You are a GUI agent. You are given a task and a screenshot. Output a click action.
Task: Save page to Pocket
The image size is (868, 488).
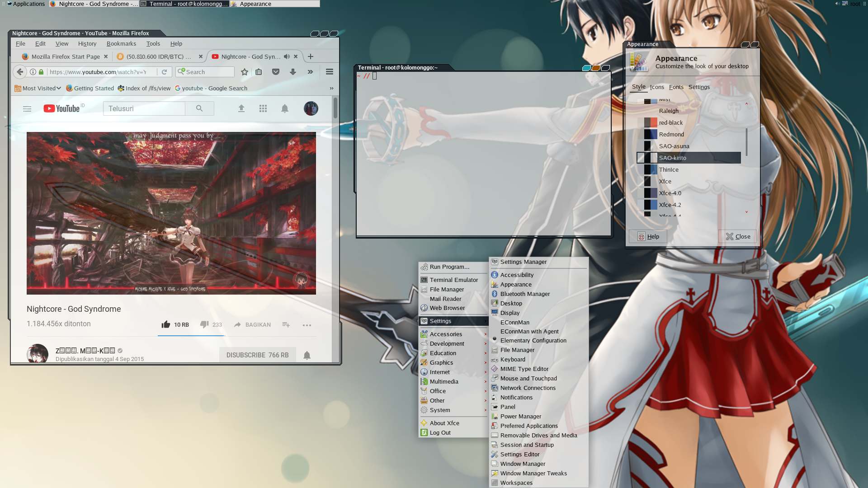tap(276, 72)
